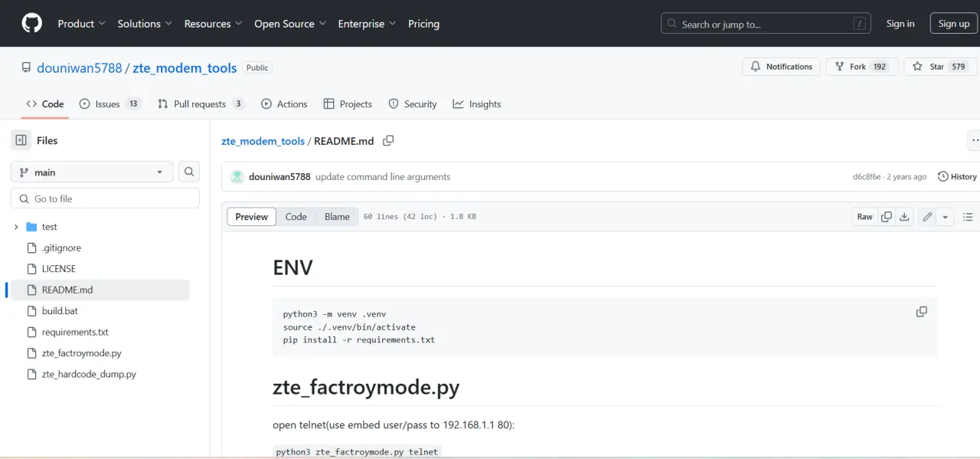Viewport: 980px width, 459px height.
Task: Open zte_factroymode.py in file tree
Action: (x=81, y=353)
